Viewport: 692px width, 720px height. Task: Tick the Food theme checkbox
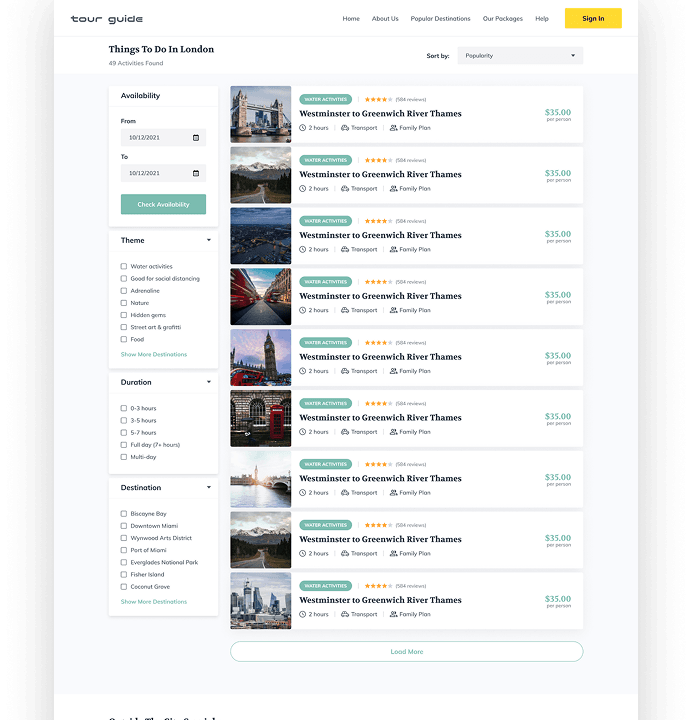pos(124,339)
